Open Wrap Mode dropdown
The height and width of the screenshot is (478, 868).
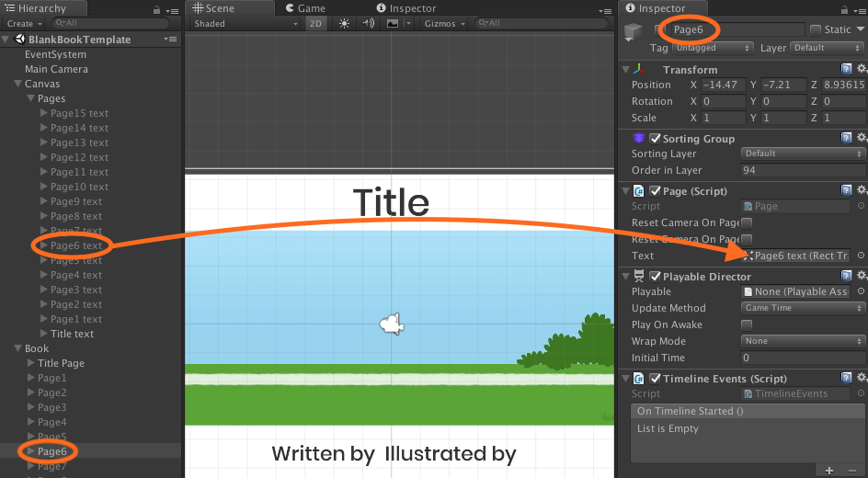point(804,341)
